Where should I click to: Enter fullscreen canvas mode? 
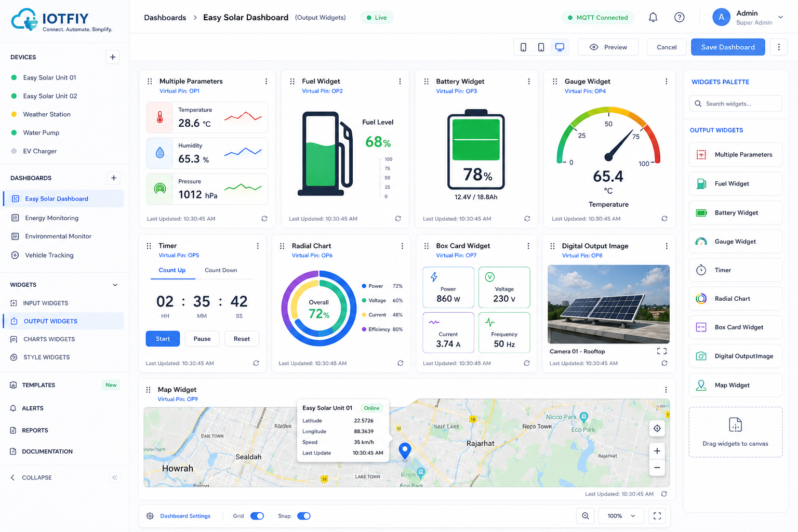(657, 516)
